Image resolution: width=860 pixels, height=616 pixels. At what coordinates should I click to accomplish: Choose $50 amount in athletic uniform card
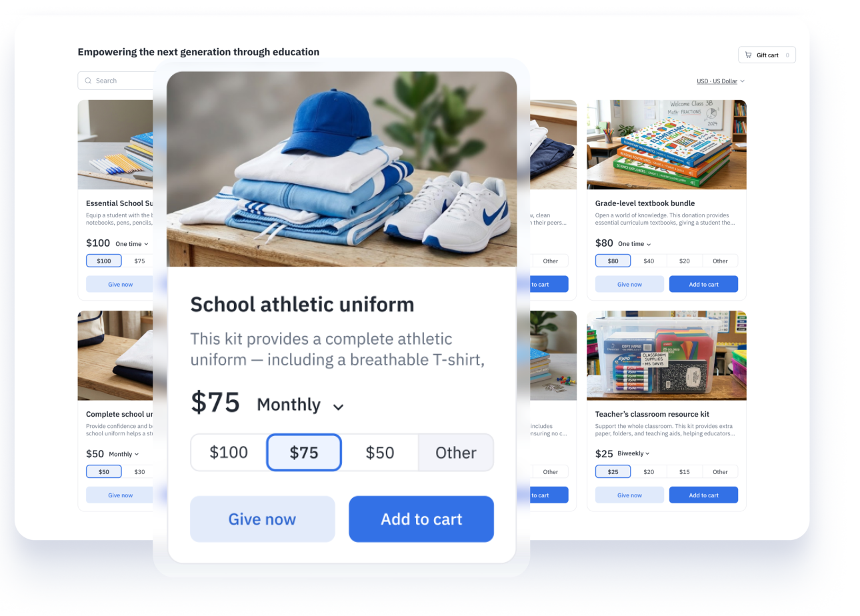tap(380, 453)
